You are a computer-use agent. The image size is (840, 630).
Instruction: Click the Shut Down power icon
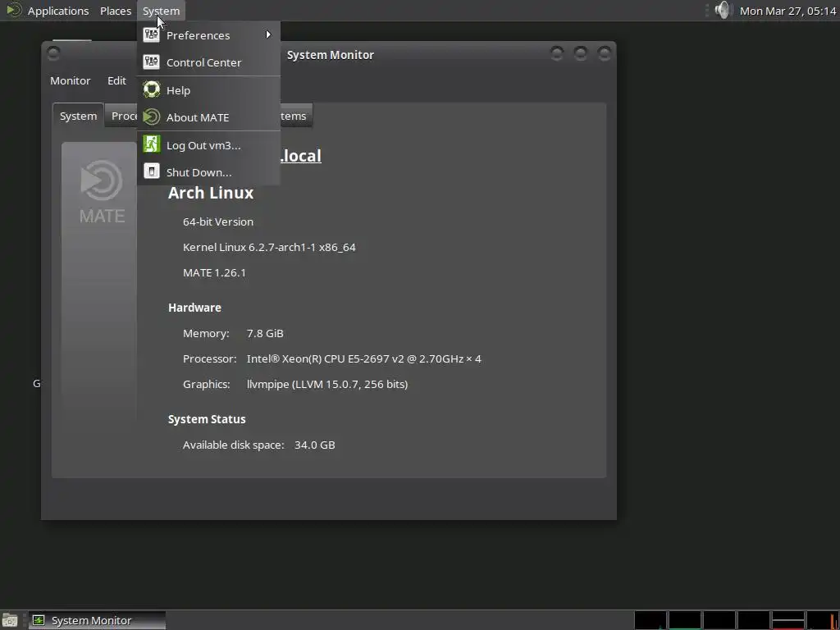click(152, 171)
